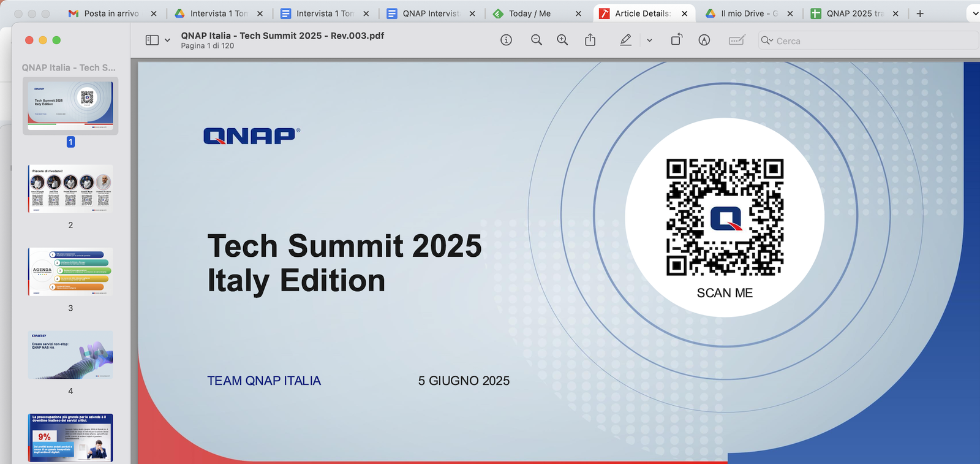This screenshot has height=464, width=980.
Task: Select page 1 thumbnail in sidebar
Action: pyautogui.click(x=70, y=105)
